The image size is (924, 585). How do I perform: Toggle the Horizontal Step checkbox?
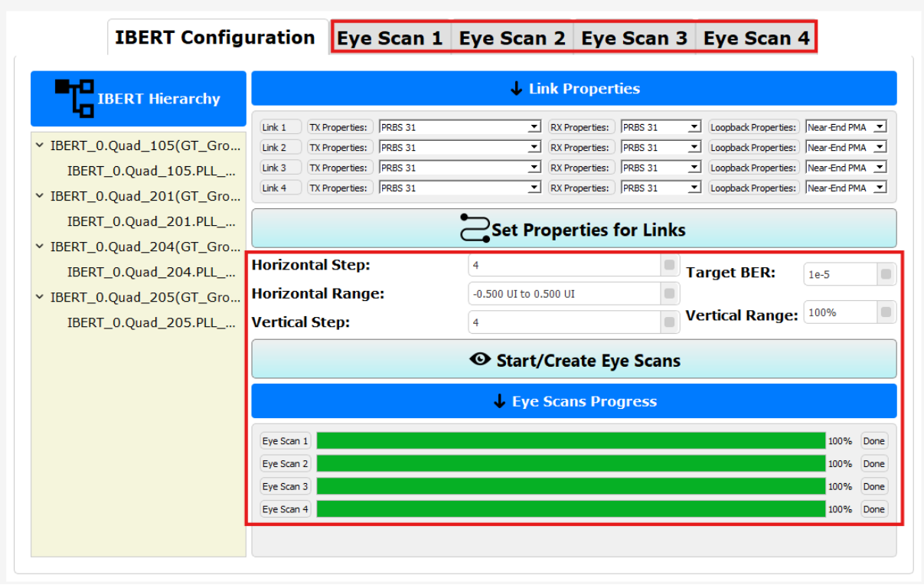[x=670, y=265]
